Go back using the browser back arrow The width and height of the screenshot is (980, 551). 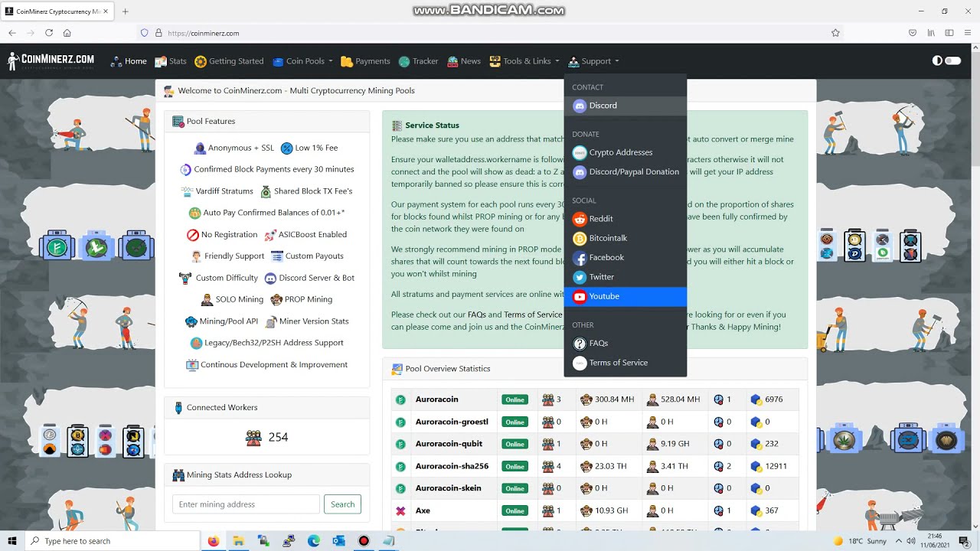click(12, 33)
